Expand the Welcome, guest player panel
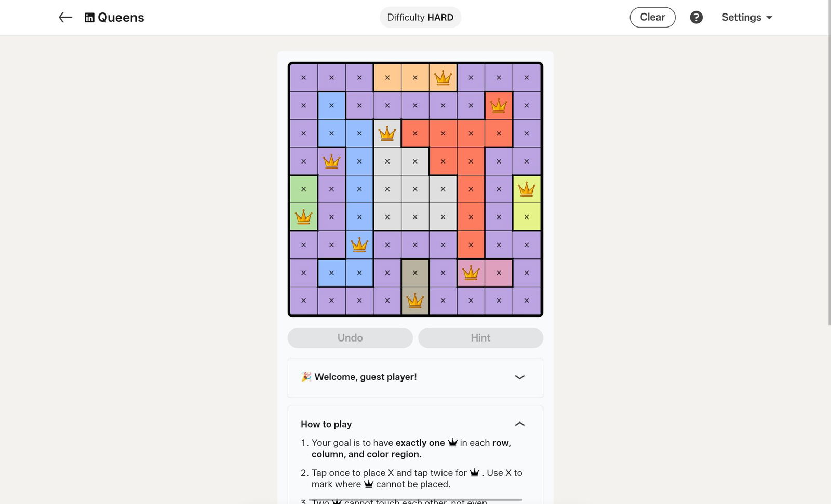The width and height of the screenshot is (831, 504). pos(519,377)
